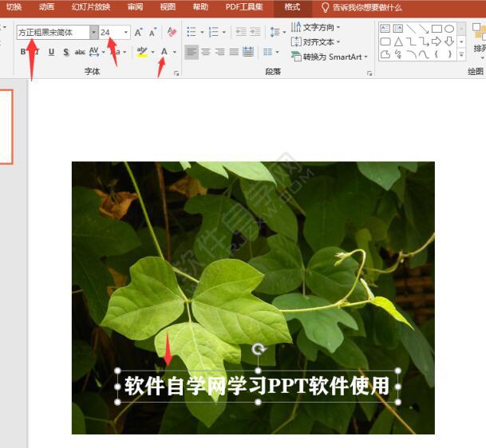
Task: Apply numbered list icon
Action: 214,32
